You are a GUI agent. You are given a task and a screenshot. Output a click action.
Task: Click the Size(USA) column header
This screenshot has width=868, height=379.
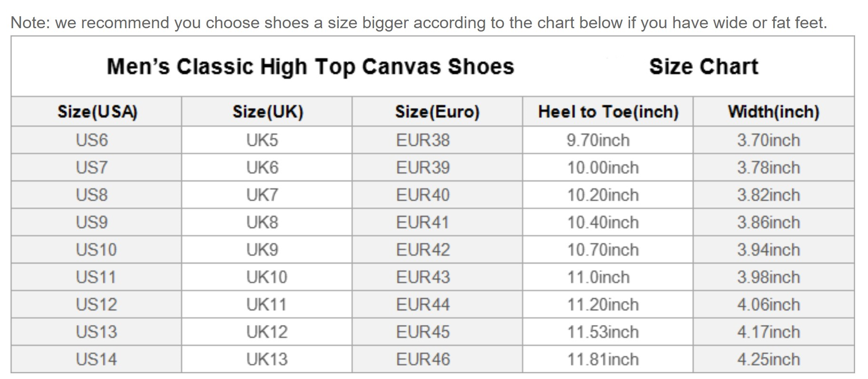coord(97,112)
